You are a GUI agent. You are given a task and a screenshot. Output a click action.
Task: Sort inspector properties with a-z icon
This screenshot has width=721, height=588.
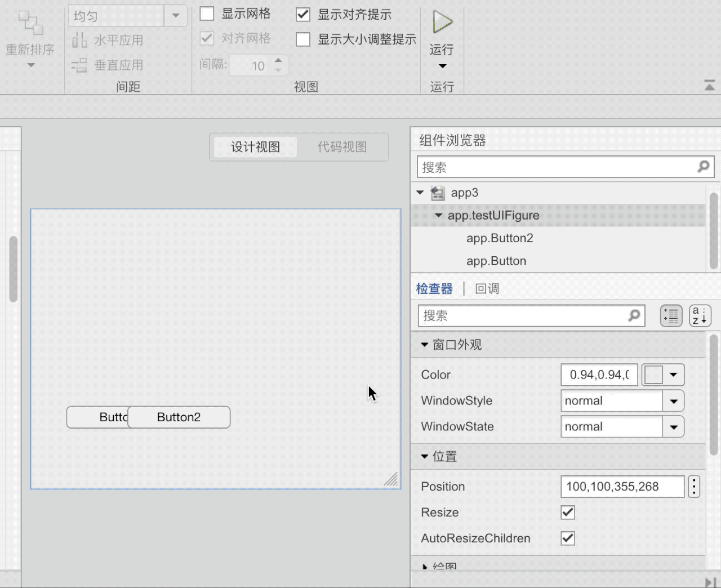pos(699,315)
